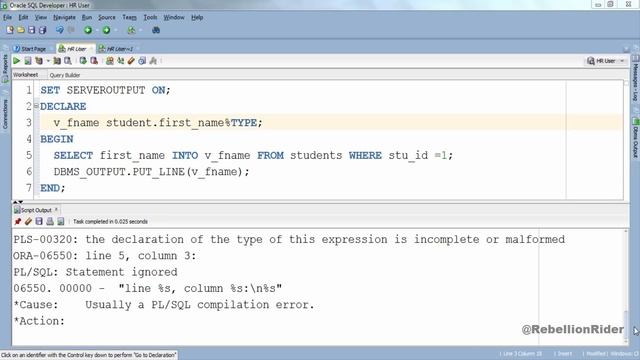Open dropdown next to SQL Worksheet icon

point(140,31)
